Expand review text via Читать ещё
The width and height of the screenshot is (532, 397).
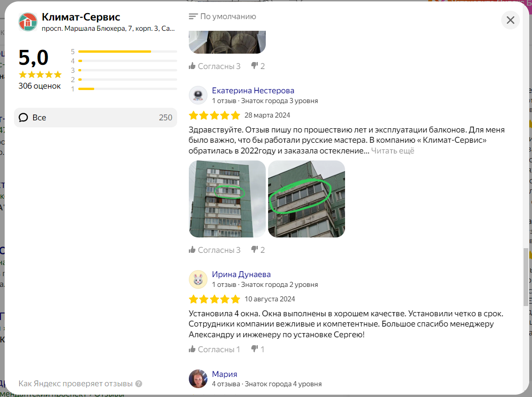pos(393,151)
